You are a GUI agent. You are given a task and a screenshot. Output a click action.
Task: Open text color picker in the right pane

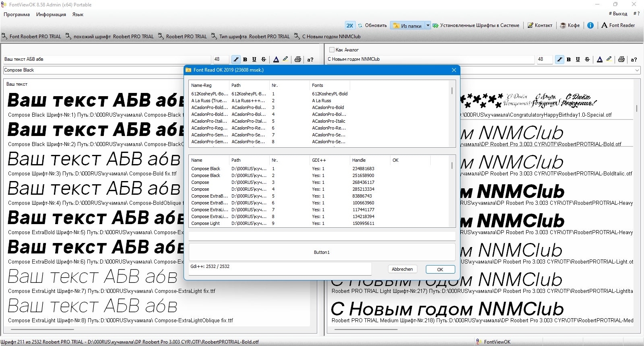click(600, 59)
